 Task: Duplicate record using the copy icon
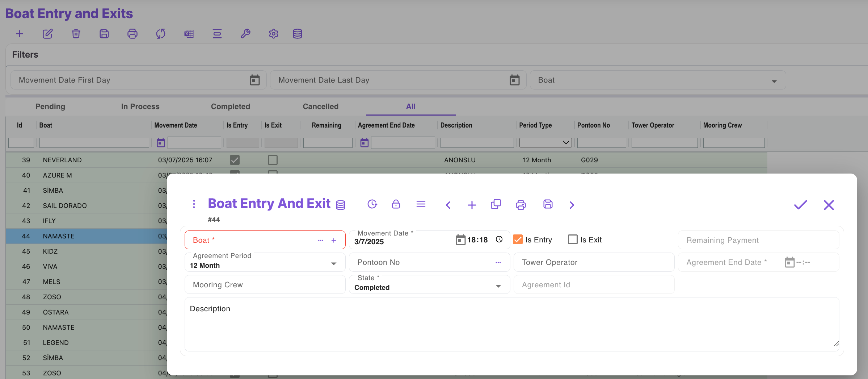496,204
